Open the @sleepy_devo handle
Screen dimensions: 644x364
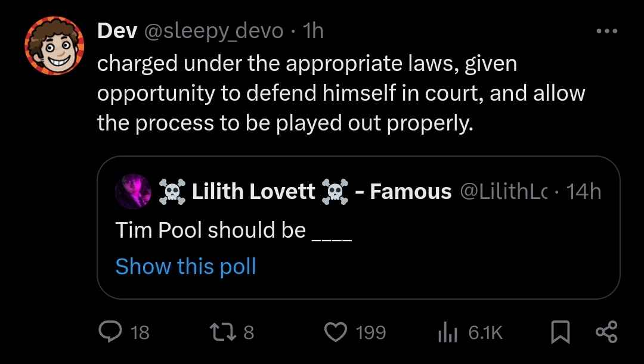[x=213, y=31]
